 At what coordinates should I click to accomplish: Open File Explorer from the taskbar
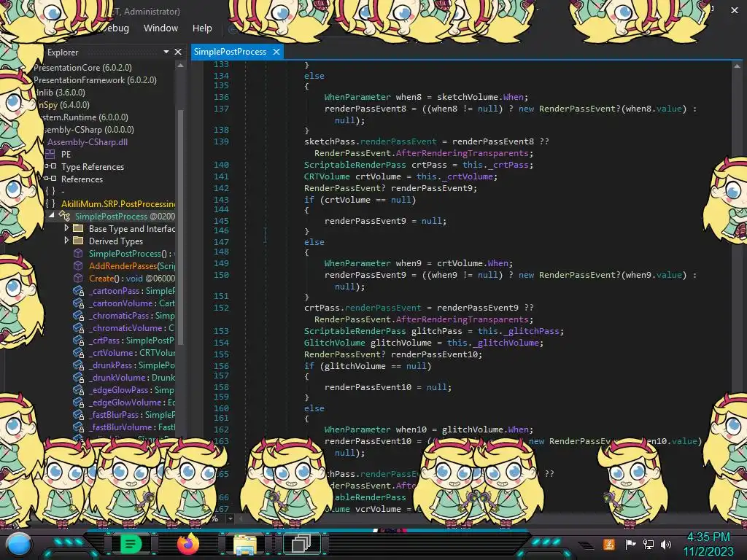pyautogui.click(x=245, y=545)
